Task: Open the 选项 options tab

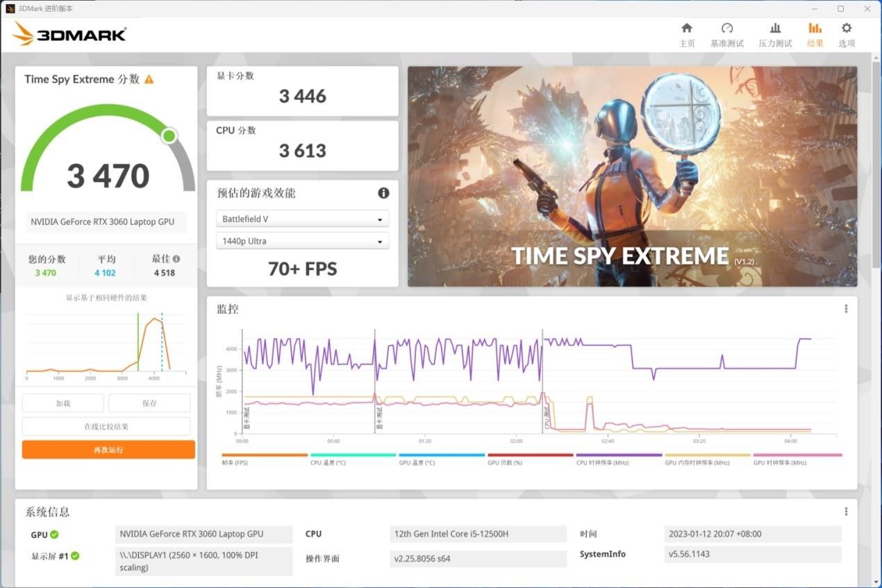Action: click(847, 35)
